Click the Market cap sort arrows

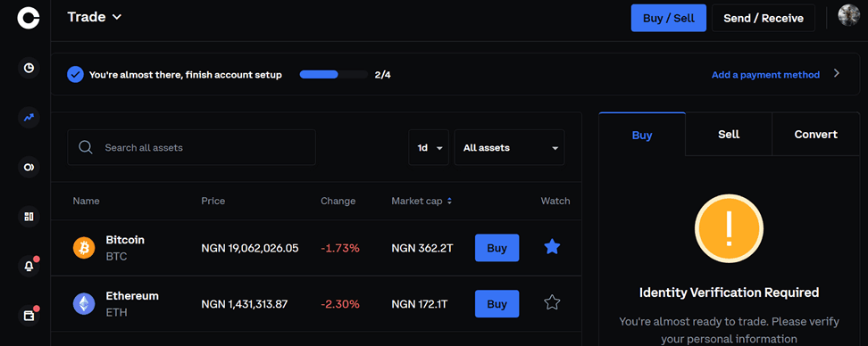pos(449,202)
